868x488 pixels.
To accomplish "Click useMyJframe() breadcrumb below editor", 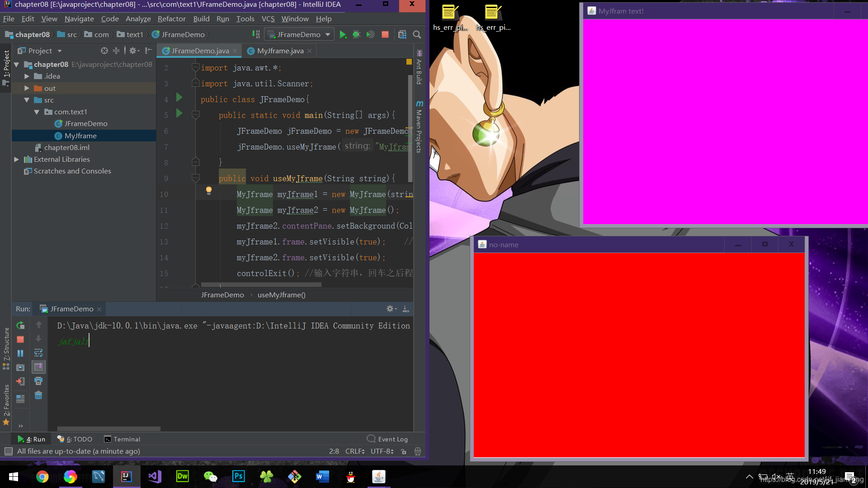I will click(281, 295).
